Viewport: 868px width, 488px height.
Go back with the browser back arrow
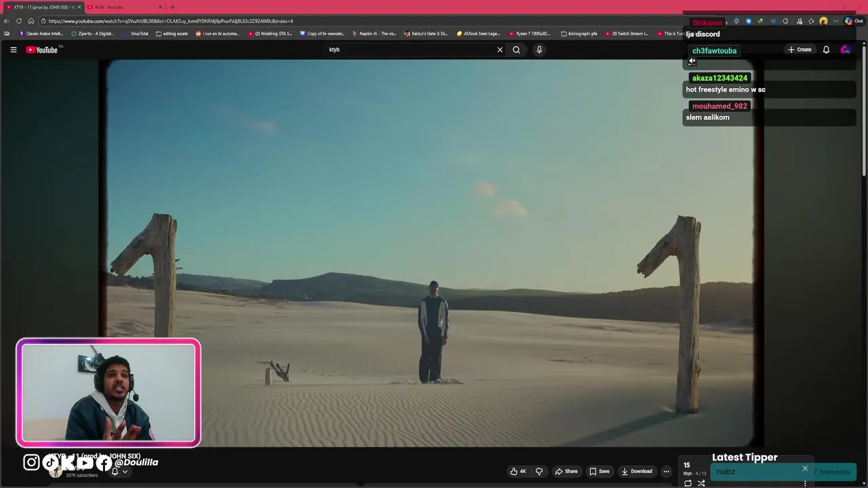[x=7, y=21]
